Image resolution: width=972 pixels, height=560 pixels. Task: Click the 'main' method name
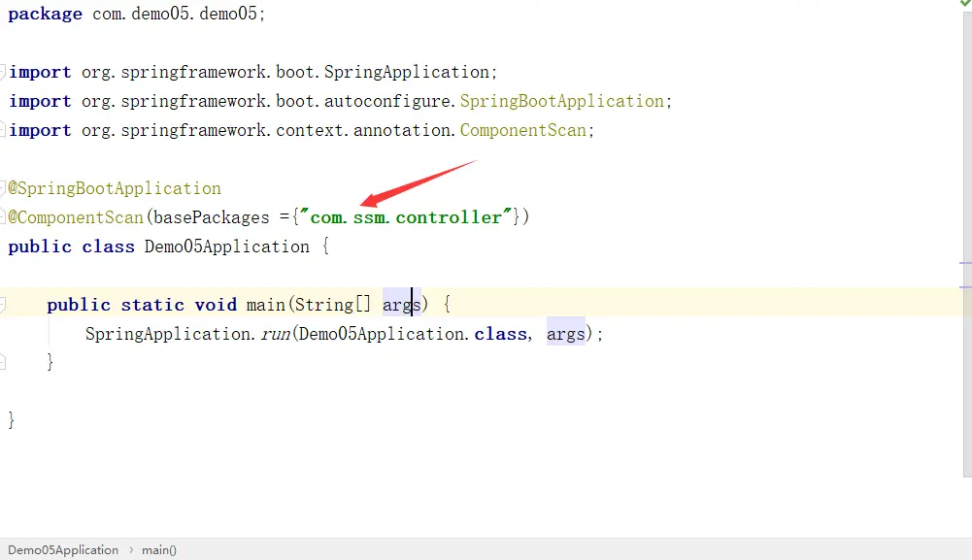[x=265, y=305]
